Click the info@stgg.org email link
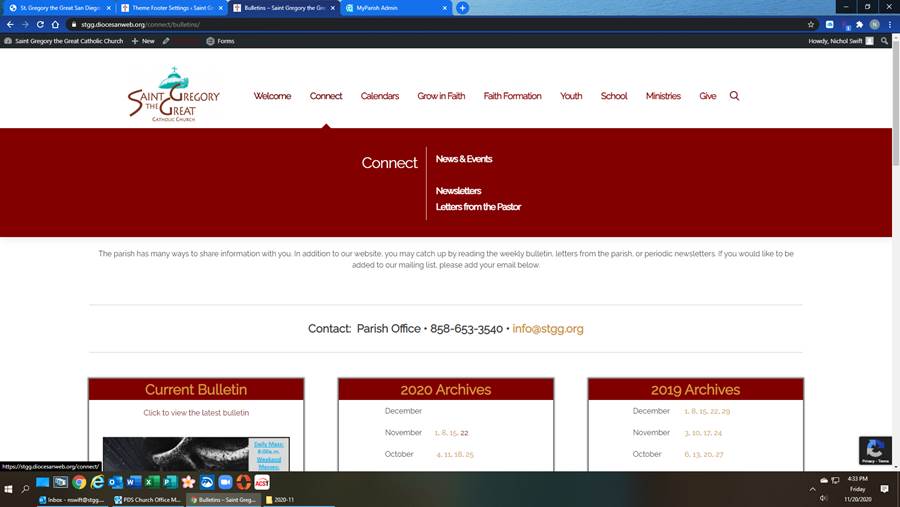This screenshot has width=900, height=507. pyautogui.click(x=547, y=329)
